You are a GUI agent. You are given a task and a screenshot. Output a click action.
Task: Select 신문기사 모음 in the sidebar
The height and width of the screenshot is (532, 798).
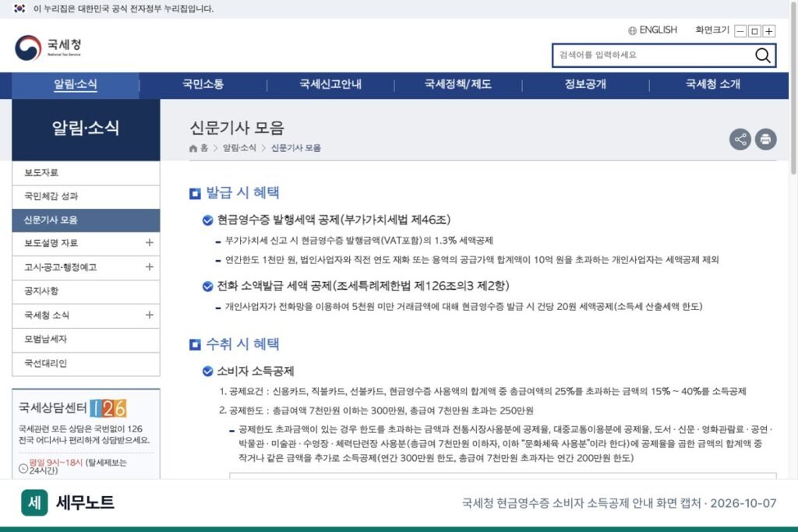click(x=86, y=220)
